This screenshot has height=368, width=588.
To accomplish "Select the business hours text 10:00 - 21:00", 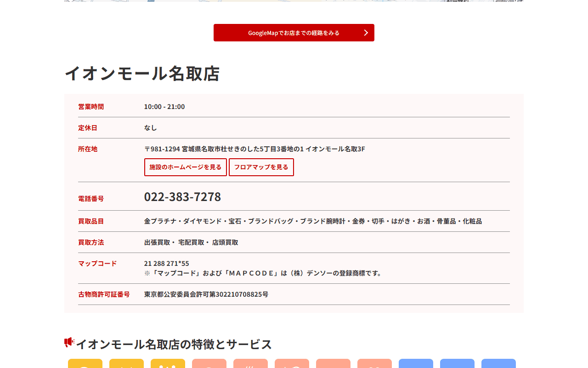I will pyautogui.click(x=164, y=107).
